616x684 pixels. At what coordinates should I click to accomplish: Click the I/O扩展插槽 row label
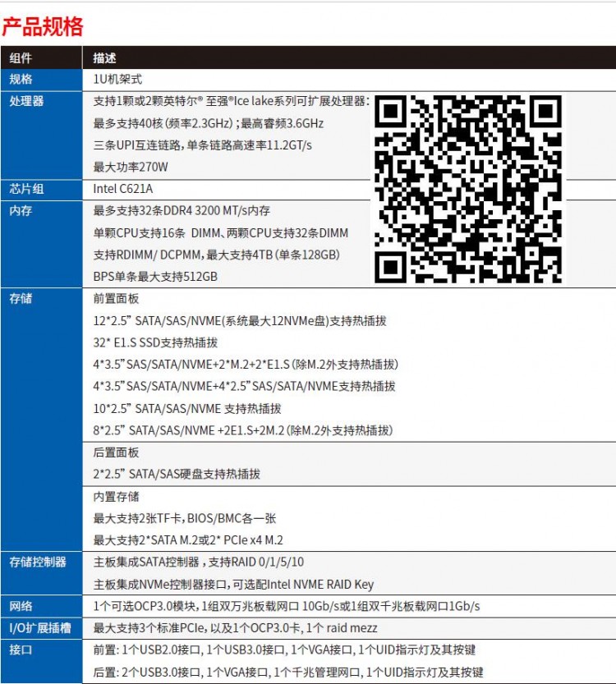coord(40,628)
